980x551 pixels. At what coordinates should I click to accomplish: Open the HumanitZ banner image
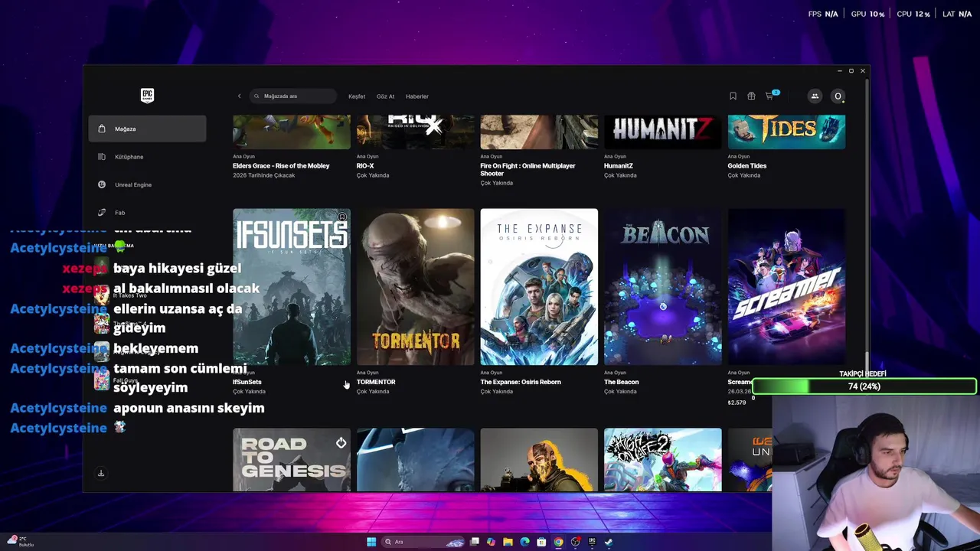click(663, 132)
